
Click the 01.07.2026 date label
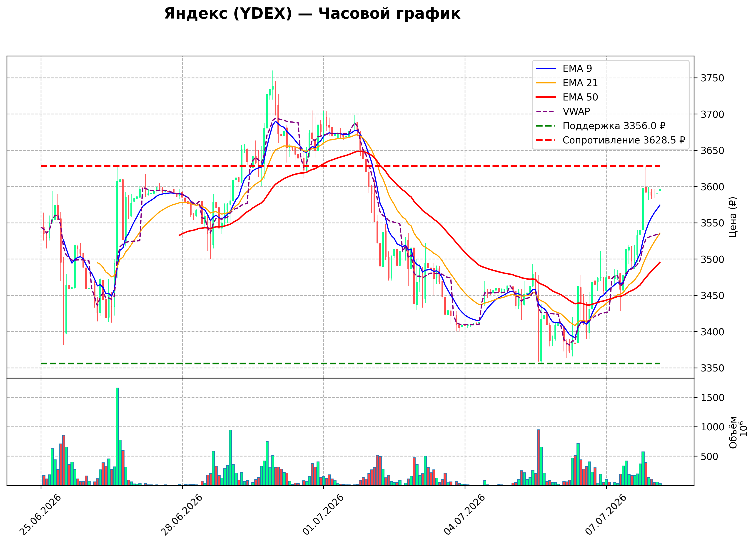(323, 515)
